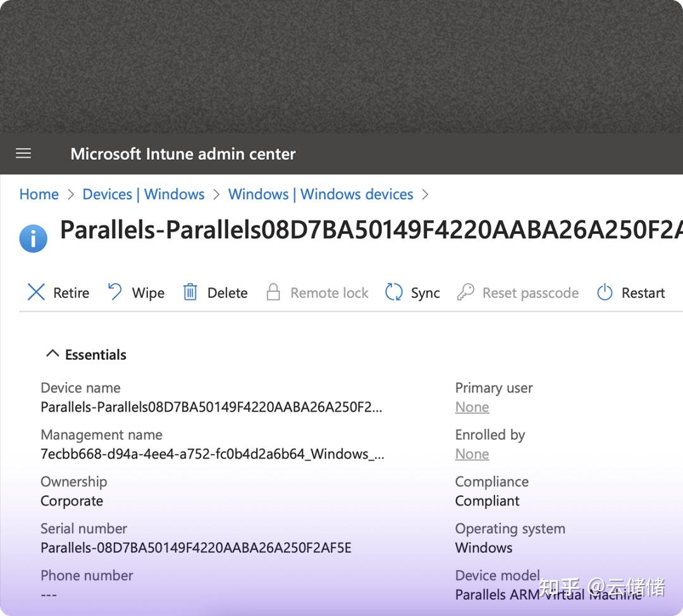Open the hamburger navigation menu

[23, 153]
